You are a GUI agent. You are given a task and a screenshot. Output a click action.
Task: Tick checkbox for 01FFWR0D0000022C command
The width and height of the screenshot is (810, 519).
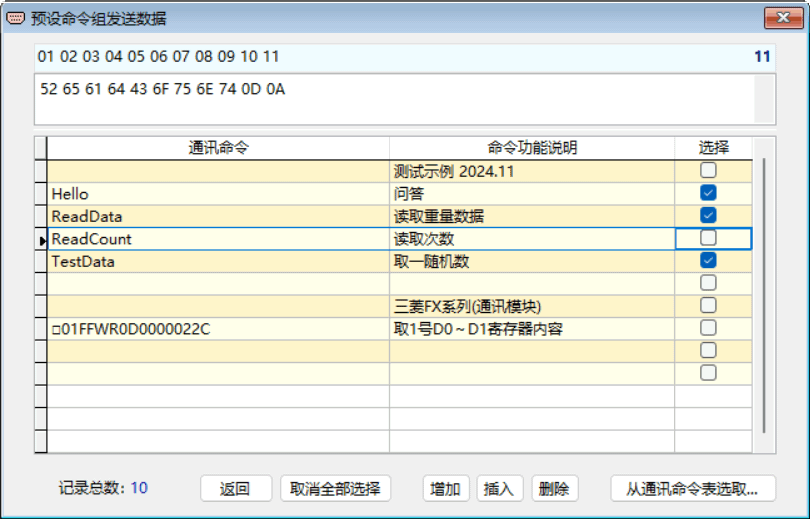pyautogui.click(x=708, y=327)
